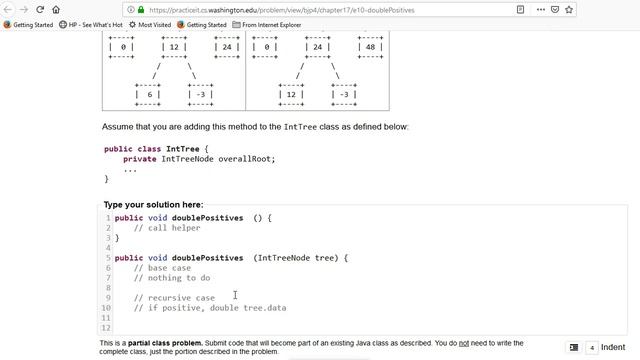Save page to Pocket
Image resolution: width=640 pixels, height=360 pixels.
point(555,10)
